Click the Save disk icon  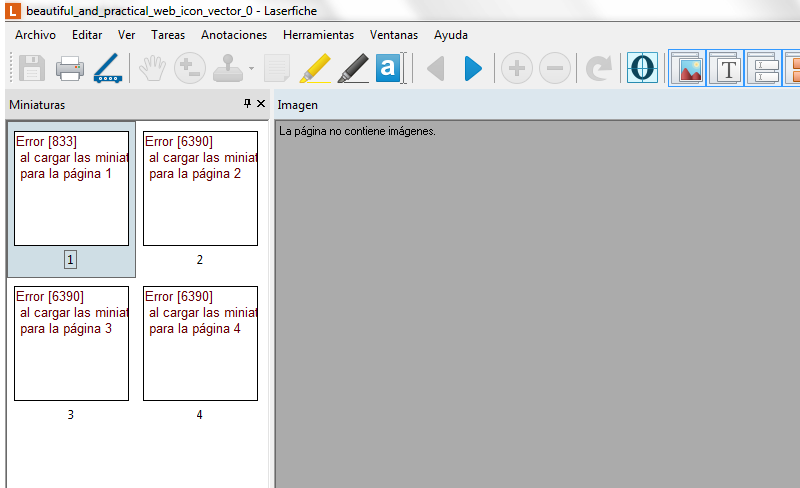[32, 68]
